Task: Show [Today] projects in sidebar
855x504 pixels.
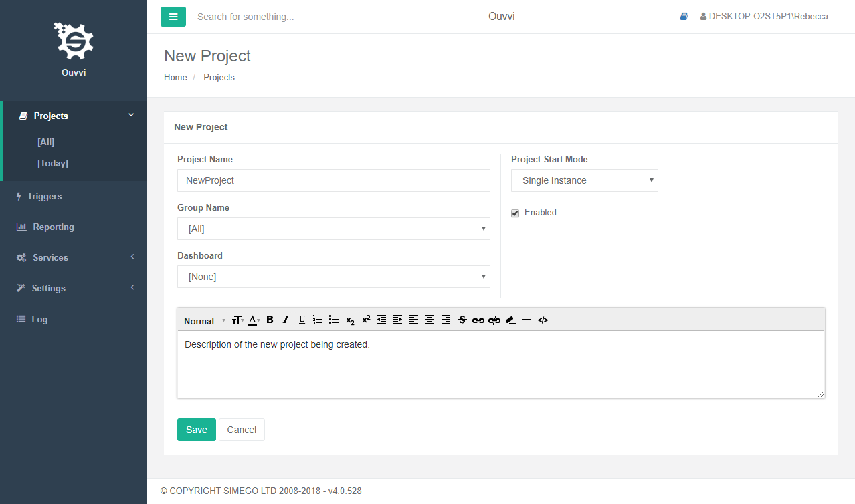Action: (x=53, y=163)
